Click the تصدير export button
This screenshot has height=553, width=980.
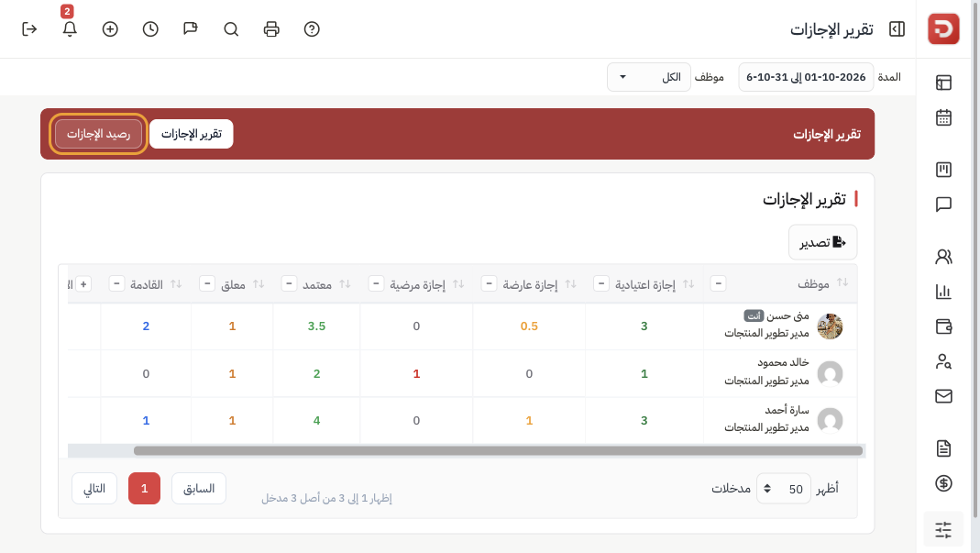[822, 242]
